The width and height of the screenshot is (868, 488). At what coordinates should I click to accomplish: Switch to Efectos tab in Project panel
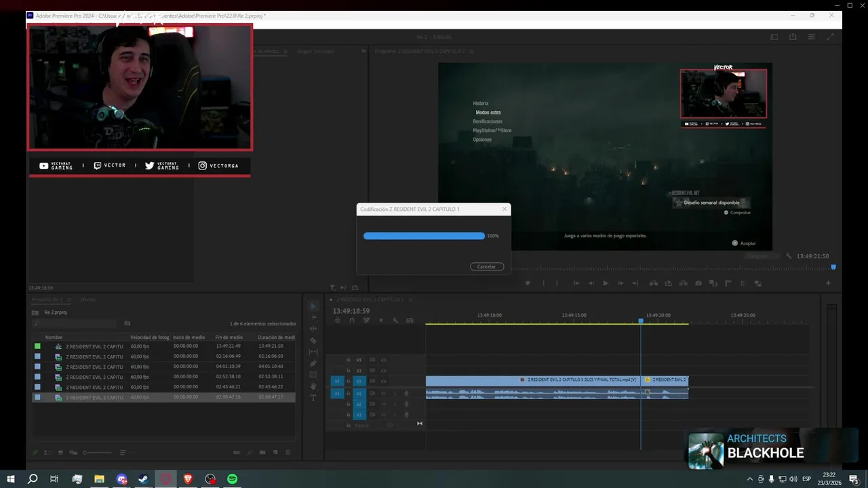(87, 300)
